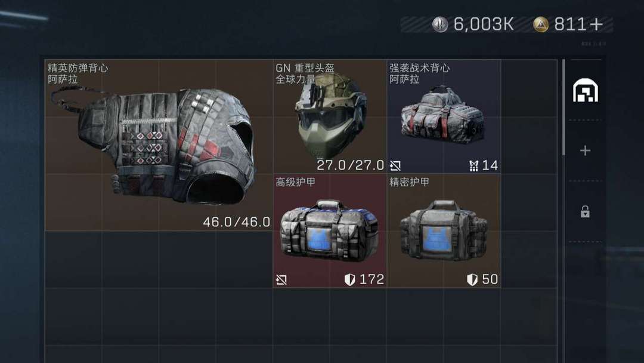
Task: Click the vest capacity icon beside 14
Action: tap(473, 165)
